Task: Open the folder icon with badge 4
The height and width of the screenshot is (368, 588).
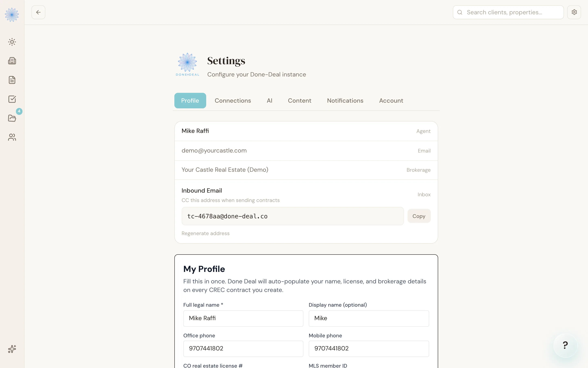Action: (12, 118)
